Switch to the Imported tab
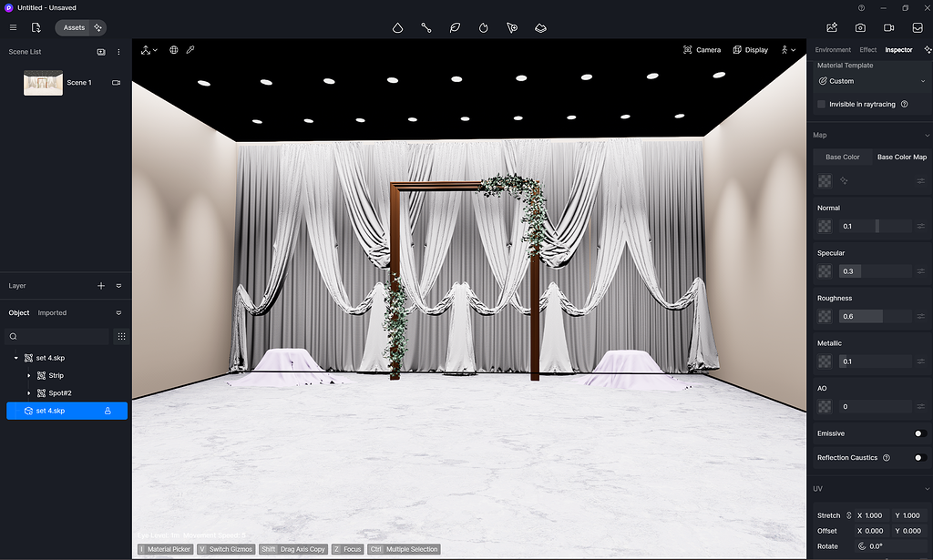Viewport: 933px width, 560px height. [x=52, y=313]
